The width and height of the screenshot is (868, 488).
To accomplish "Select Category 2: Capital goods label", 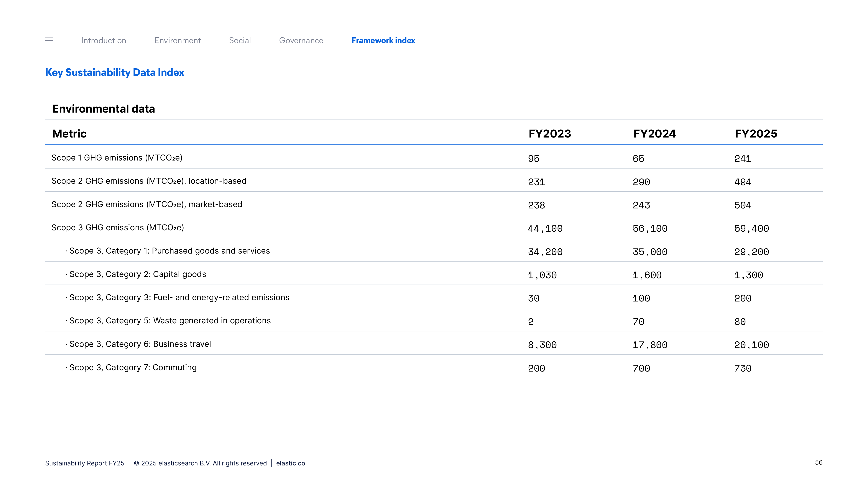I will pyautogui.click(x=138, y=274).
